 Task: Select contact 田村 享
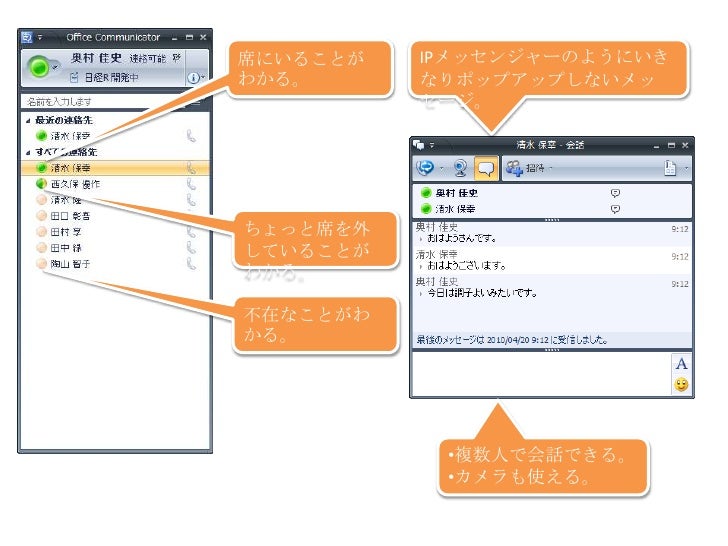65,232
